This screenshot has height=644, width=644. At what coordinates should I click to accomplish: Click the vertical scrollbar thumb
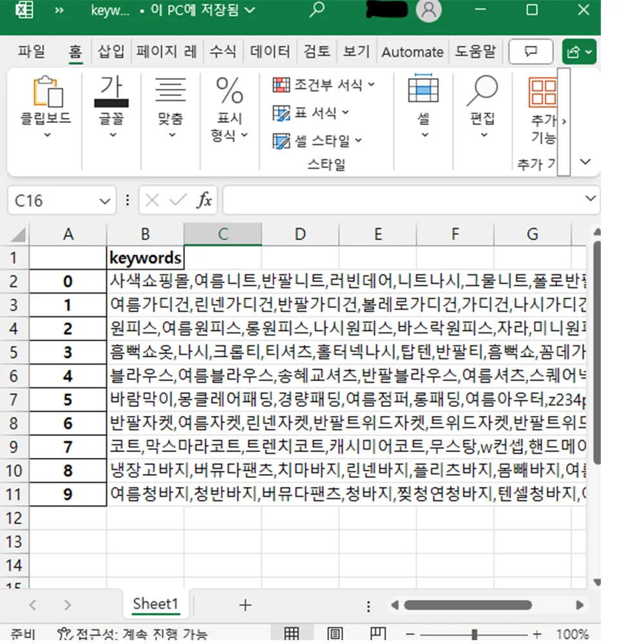(597, 352)
